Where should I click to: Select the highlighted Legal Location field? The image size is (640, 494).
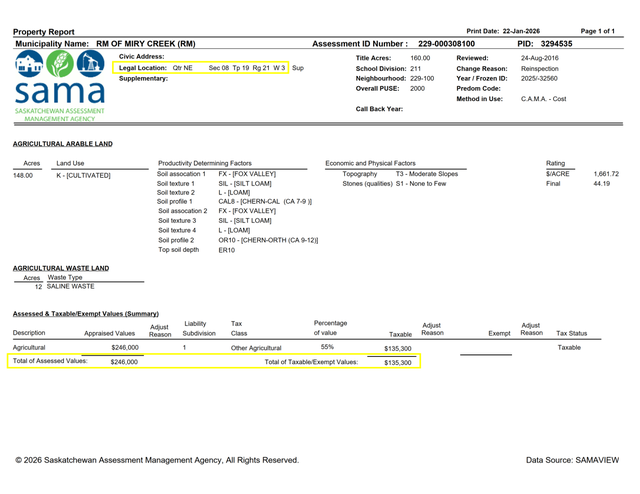tap(205, 68)
